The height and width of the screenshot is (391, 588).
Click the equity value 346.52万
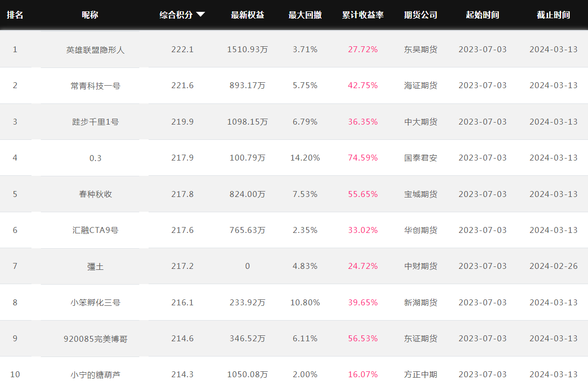[248, 338]
